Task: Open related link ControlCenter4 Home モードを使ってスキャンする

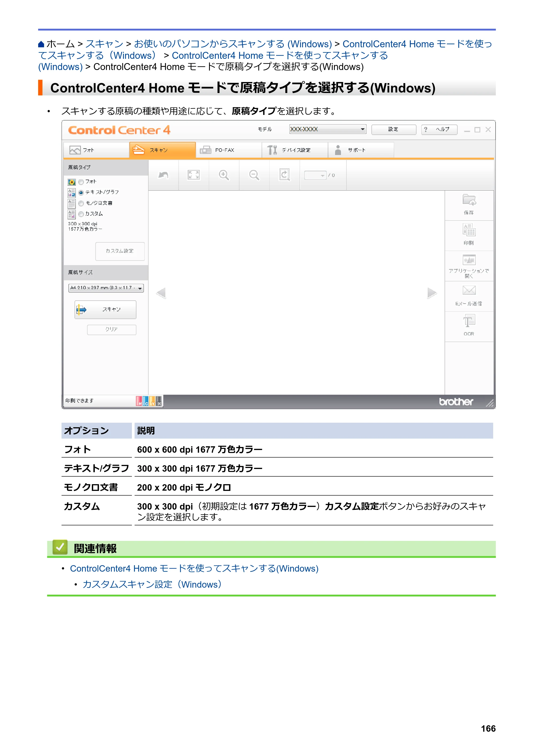Action: [x=194, y=569]
